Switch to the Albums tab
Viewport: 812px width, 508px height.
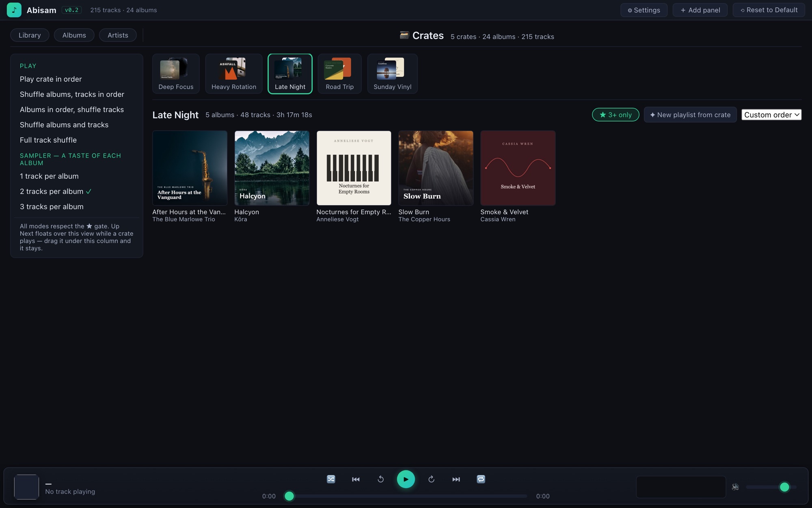pos(74,35)
